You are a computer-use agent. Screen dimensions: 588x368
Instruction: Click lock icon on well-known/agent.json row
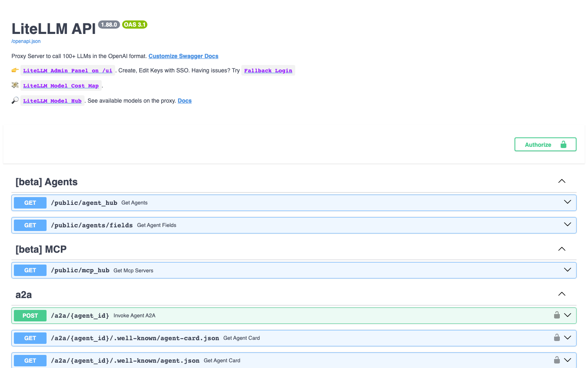pos(557,360)
